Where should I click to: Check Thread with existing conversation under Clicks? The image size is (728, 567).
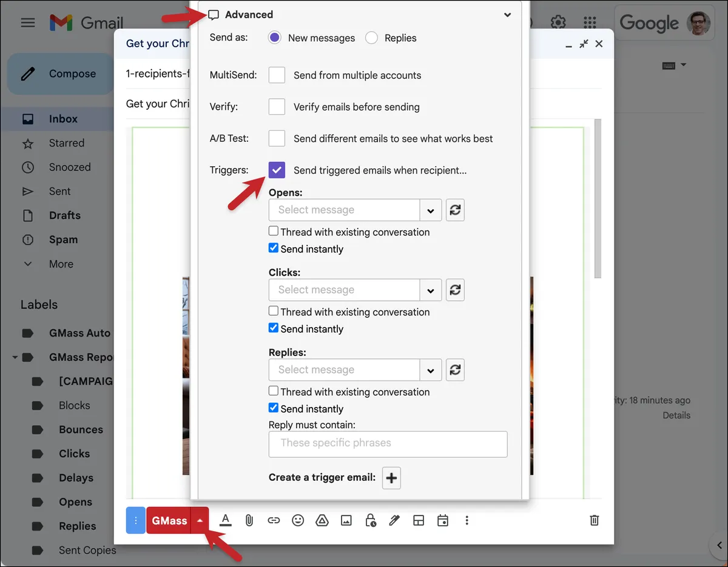tap(274, 311)
